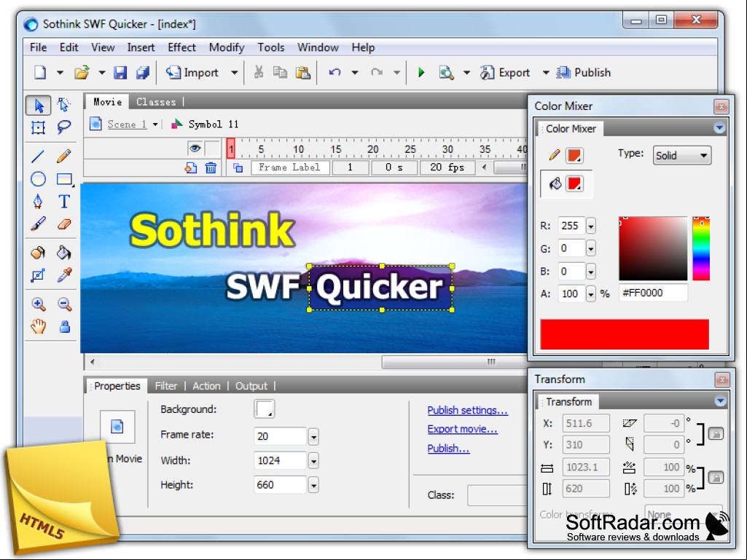Viewport: 747px width, 560px height.
Task: Open the Import dropdown arrow
Action: point(235,73)
